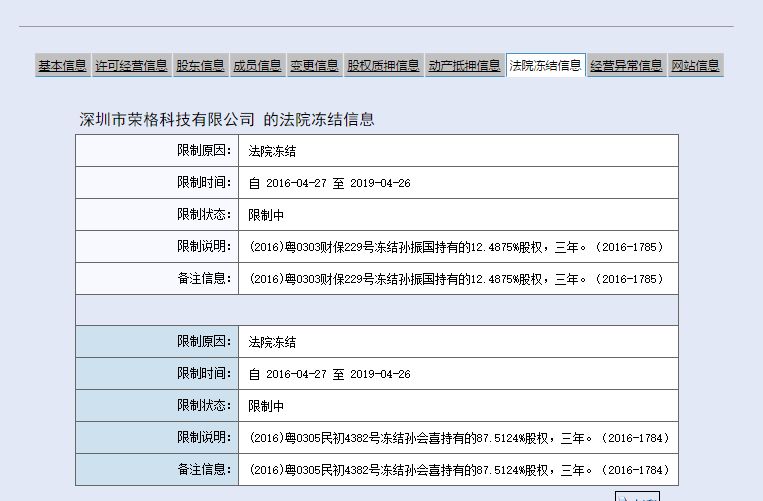Screen dimensions: 763x501
Task: Switch to the 网站信息 tab
Action: pos(695,66)
